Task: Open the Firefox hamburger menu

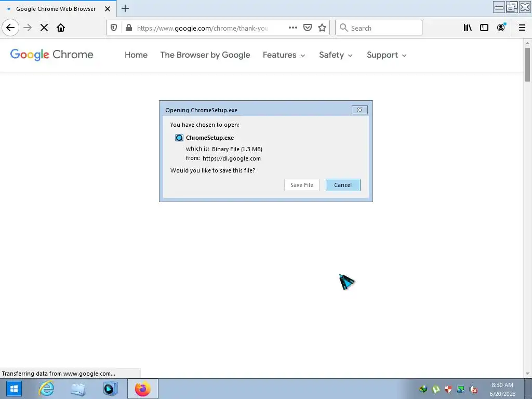Action: point(522,28)
